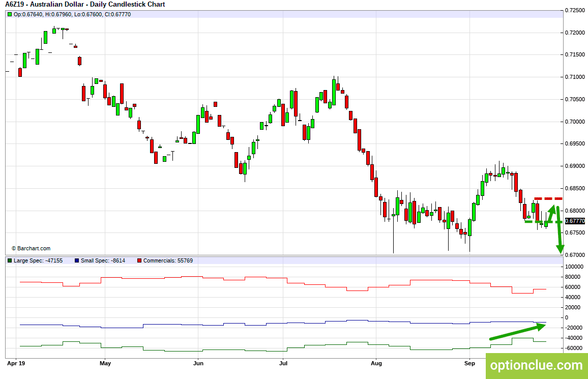
Task: Click the green OHLC legend square
Action: (10, 15)
